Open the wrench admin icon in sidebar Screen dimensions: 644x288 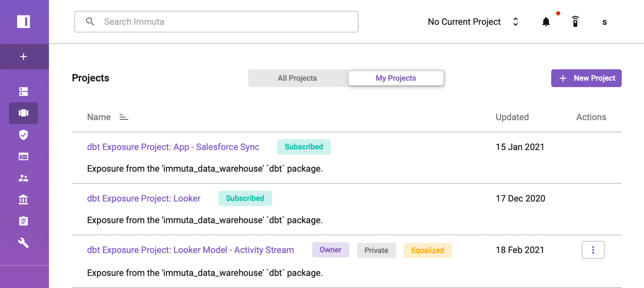coord(24,243)
